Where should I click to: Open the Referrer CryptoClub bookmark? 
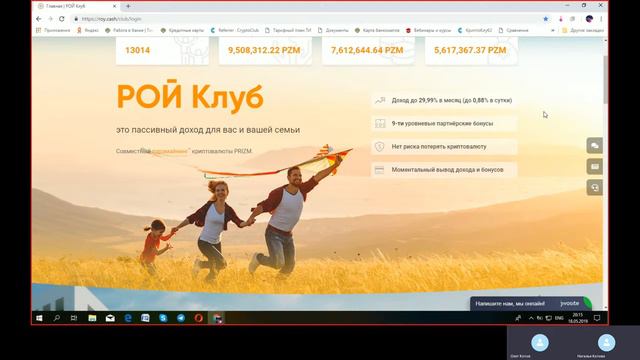click(x=235, y=30)
